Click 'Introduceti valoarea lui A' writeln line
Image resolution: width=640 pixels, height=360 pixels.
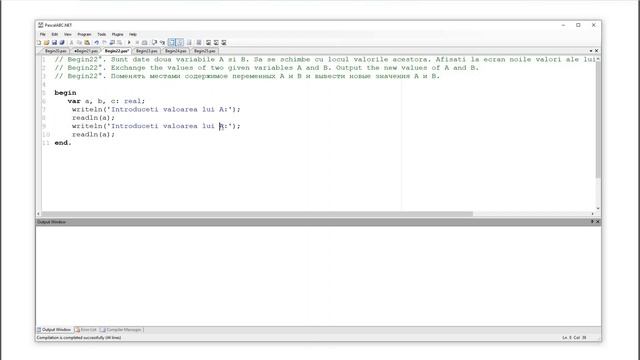click(156, 109)
